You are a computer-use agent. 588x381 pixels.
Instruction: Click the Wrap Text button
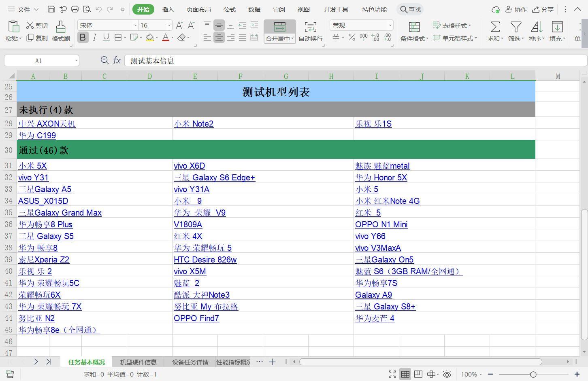(x=311, y=32)
